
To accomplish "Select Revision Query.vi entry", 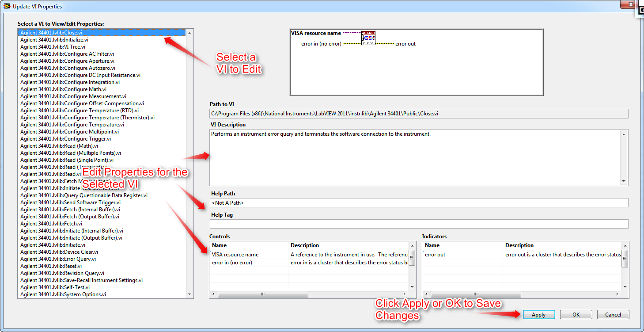I will click(x=102, y=273).
